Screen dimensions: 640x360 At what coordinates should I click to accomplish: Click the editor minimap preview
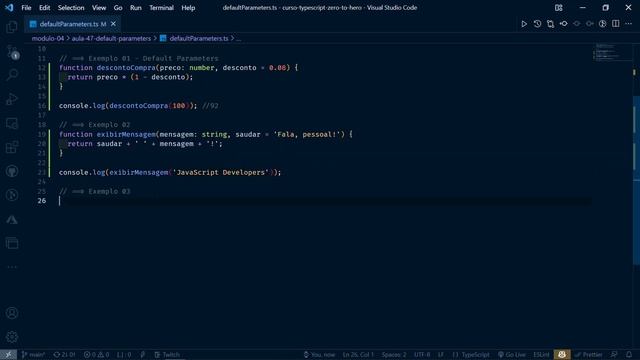tap(612, 52)
